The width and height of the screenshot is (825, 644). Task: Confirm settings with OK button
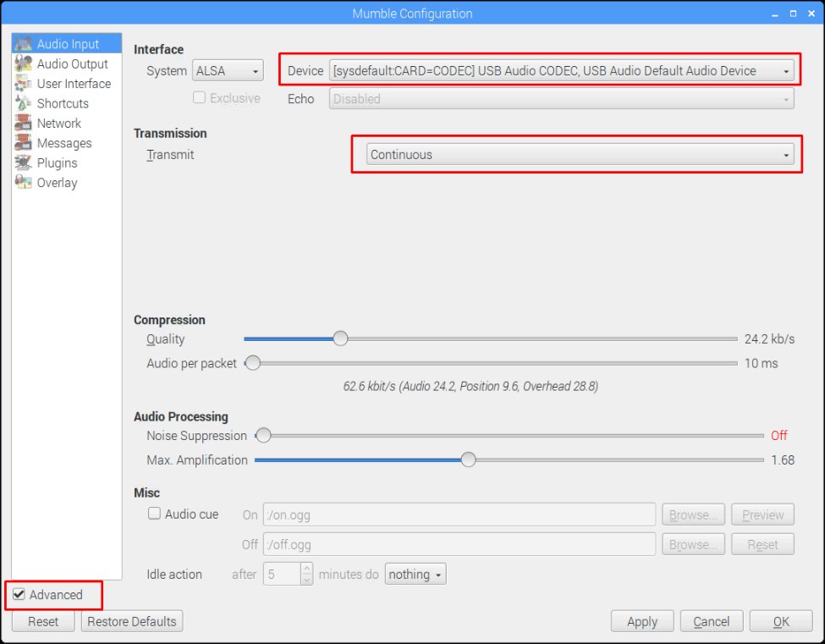point(781,621)
